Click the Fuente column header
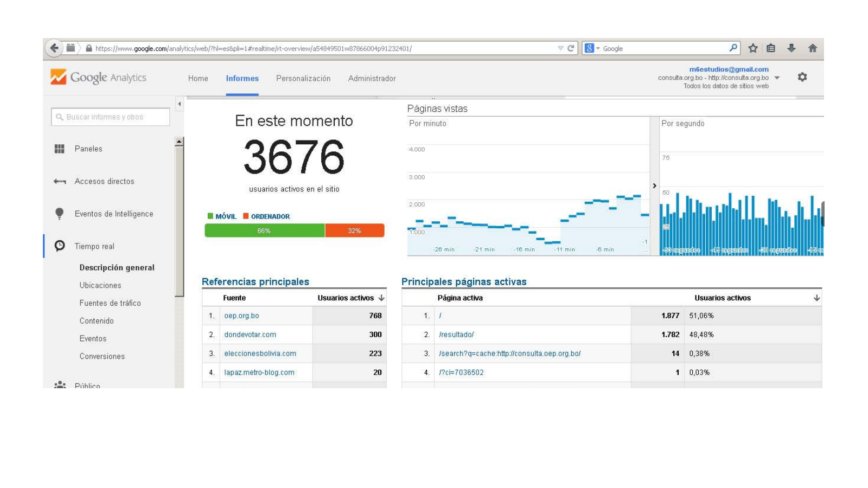 pos(234,298)
